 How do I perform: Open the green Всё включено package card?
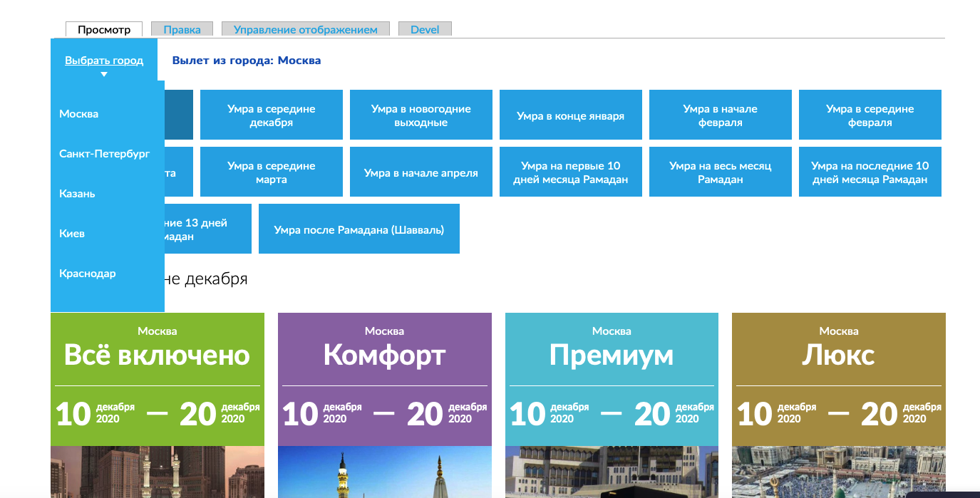tap(157, 354)
